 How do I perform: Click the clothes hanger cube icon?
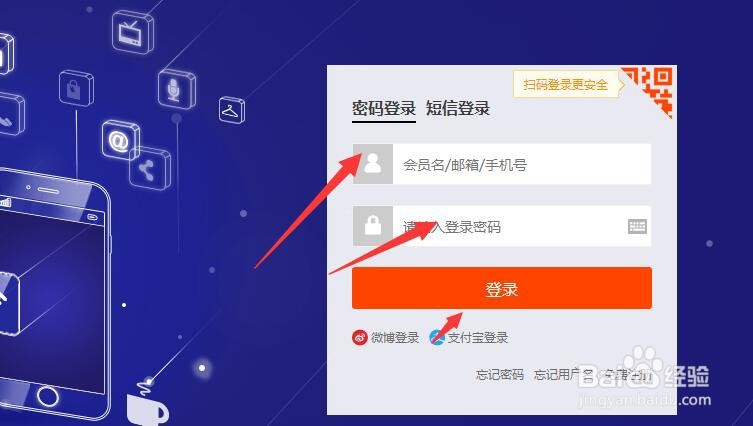[232, 110]
